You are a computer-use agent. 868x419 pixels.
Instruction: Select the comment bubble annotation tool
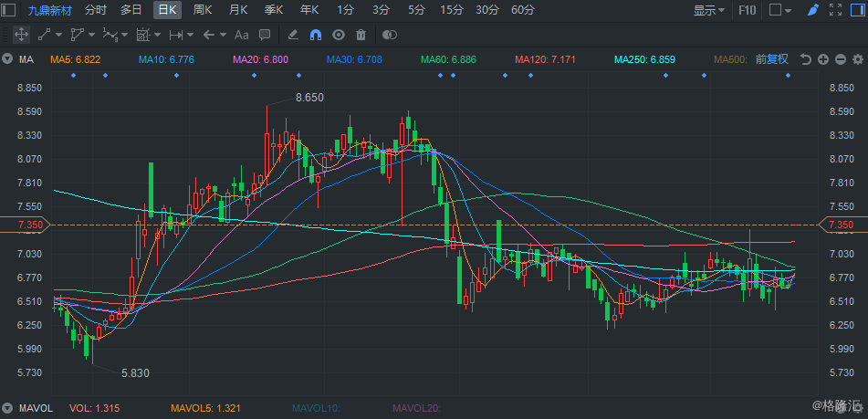(x=265, y=36)
